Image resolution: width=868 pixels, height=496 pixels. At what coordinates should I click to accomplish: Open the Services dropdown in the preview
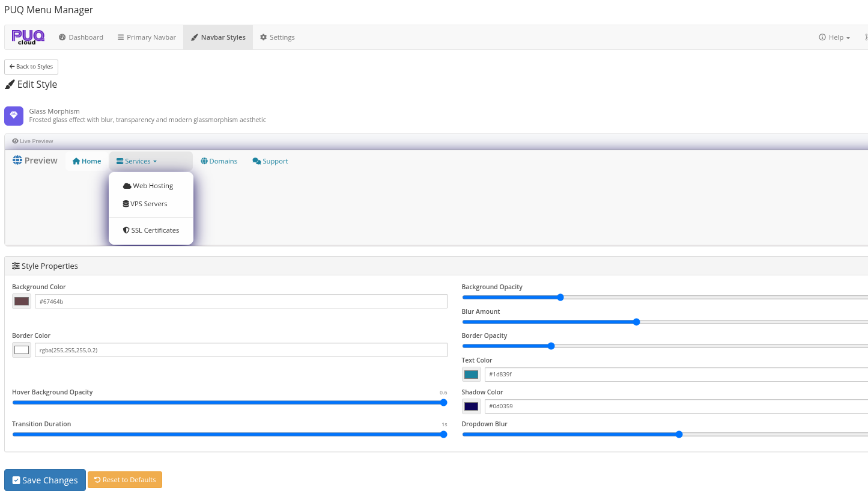pyautogui.click(x=136, y=161)
